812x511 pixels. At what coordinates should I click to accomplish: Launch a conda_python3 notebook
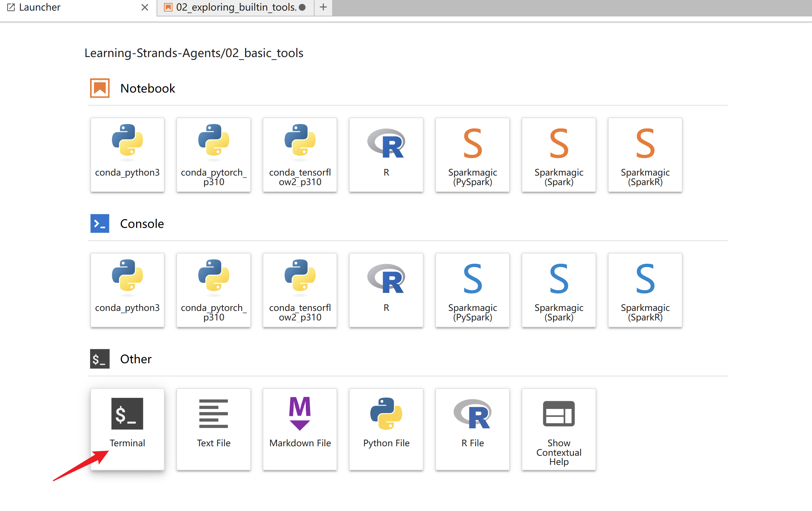point(127,154)
